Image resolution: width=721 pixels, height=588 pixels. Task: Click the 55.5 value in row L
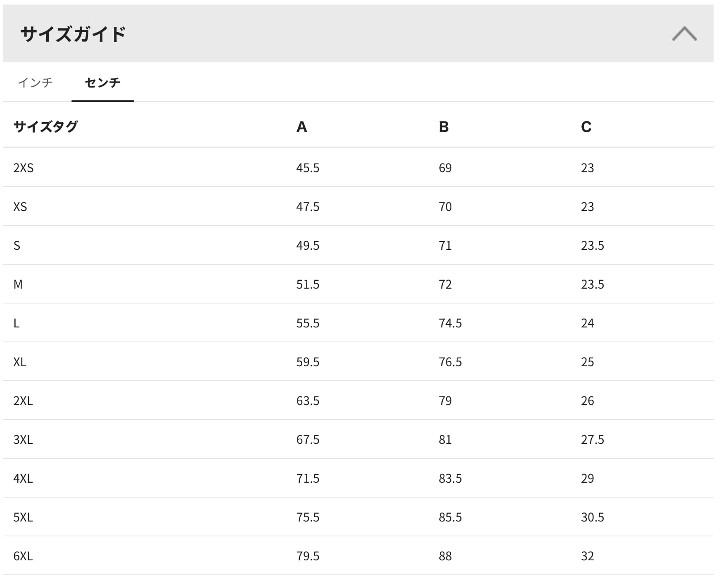pyautogui.click(x=308, y=323)
